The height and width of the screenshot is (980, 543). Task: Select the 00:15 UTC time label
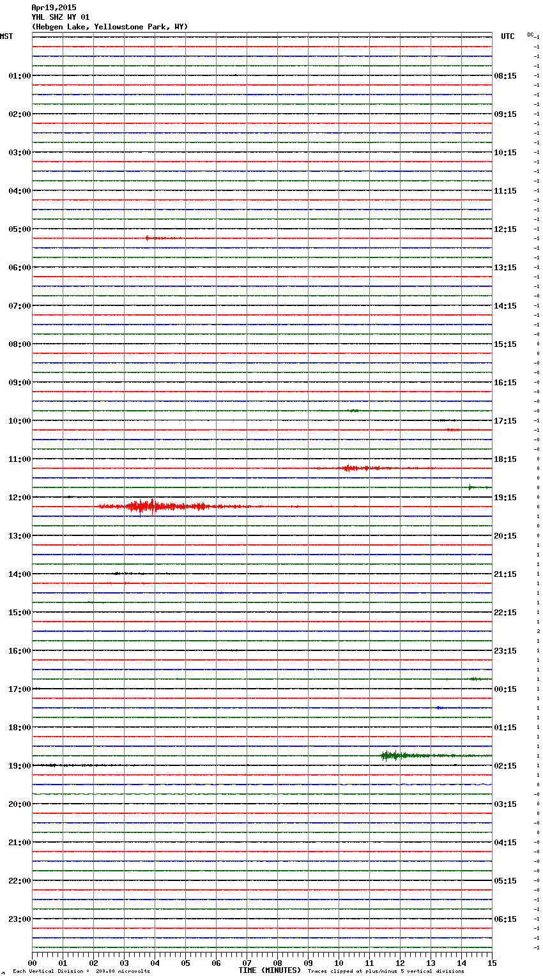tap(505, 689)
